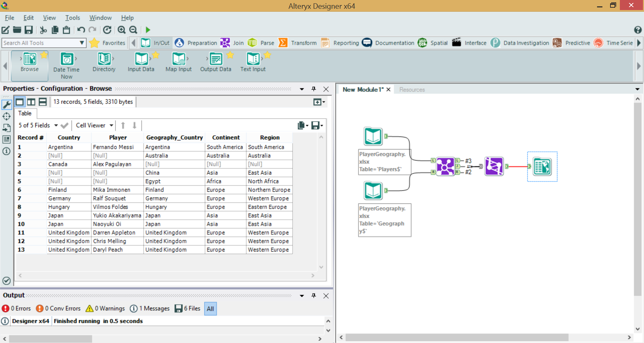This screenshot has height=343, width=644.
Task: Click the New workflow icon in toolbar
Action: (x=5, y=30)
